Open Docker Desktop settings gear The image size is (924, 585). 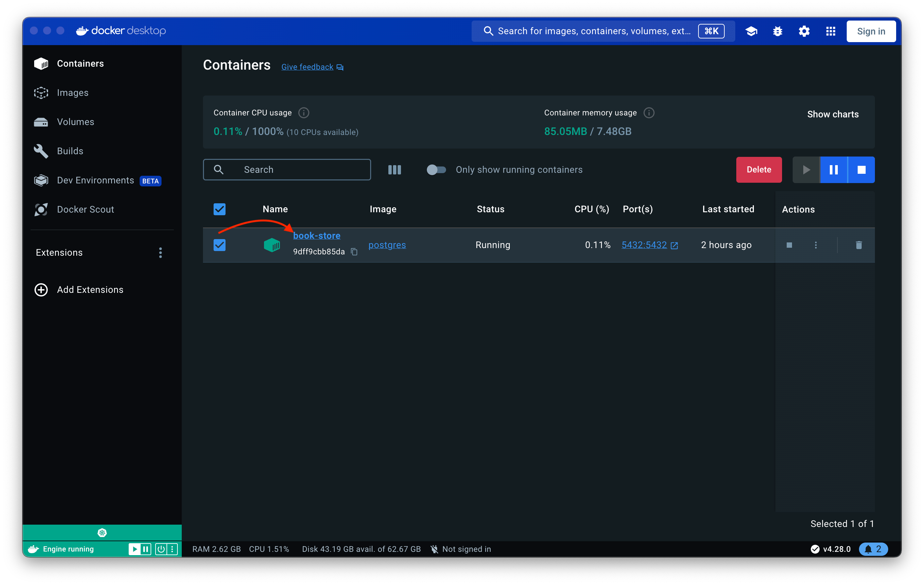[804, 31]
